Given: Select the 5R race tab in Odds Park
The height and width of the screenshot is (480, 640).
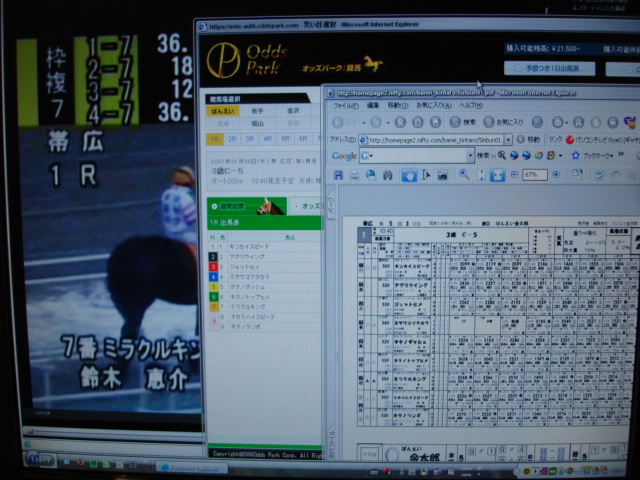Looking at the screenshot, I should 285,139.
